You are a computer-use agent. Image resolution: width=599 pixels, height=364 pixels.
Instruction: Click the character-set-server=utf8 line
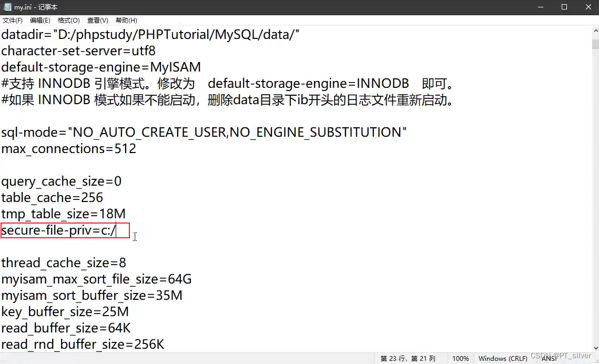pyautogui.click(x=78, y=51)
